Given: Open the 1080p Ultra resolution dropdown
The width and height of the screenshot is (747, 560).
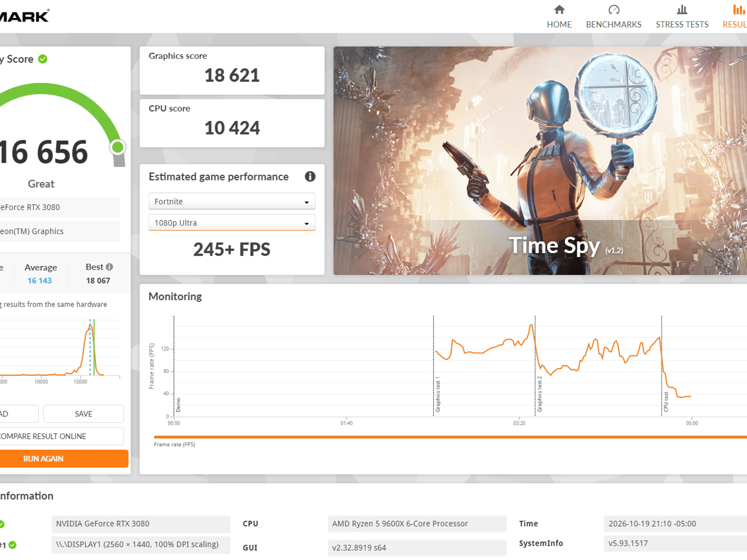Looking at the screenshot, I should pyautogui.click(x=232, y=223).
